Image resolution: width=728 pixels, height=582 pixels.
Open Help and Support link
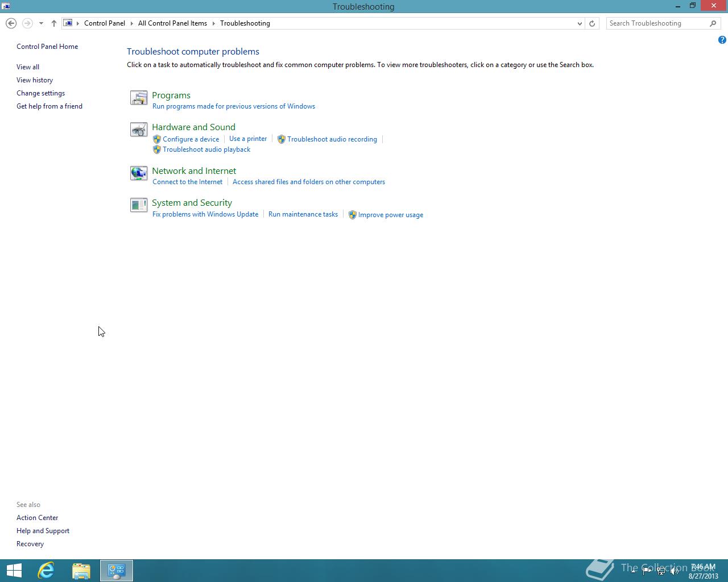tap(43, 531)
